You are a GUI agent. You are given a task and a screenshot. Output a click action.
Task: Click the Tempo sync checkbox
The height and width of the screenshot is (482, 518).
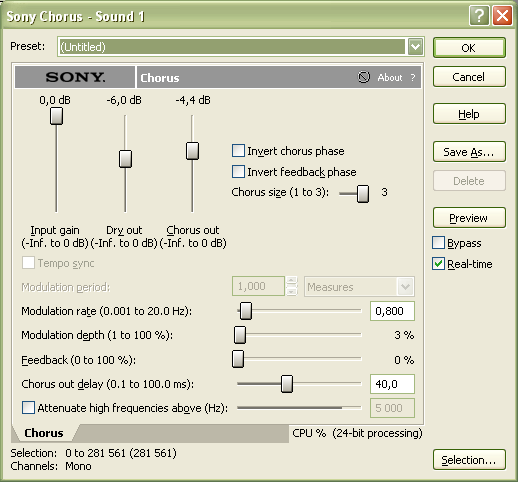pyautogui.click(x=28, y=263)
